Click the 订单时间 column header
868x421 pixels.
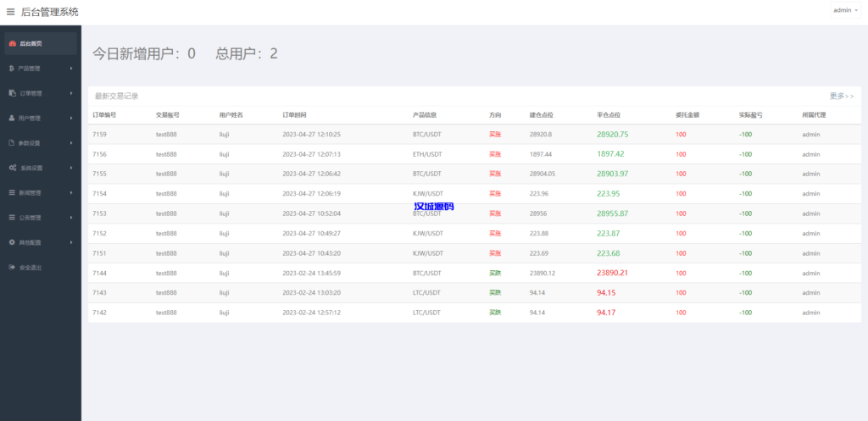[x=294, y=114]
